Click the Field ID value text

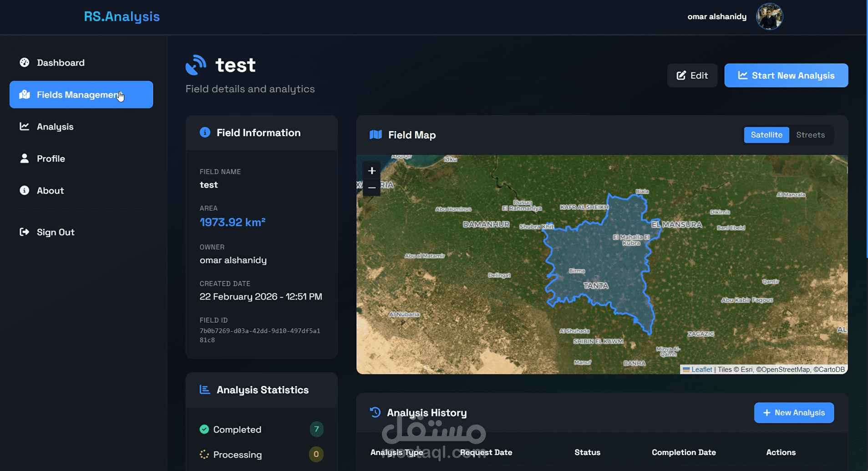pos(260,335)
